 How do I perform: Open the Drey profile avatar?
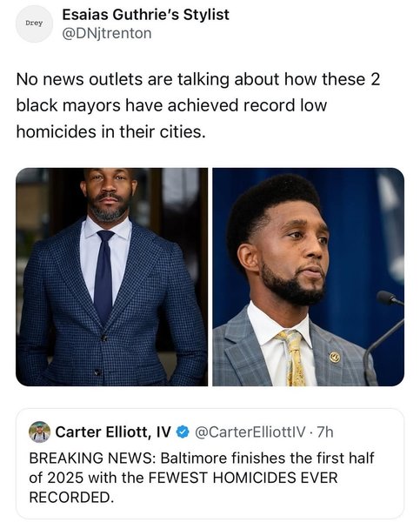[34, 23]
